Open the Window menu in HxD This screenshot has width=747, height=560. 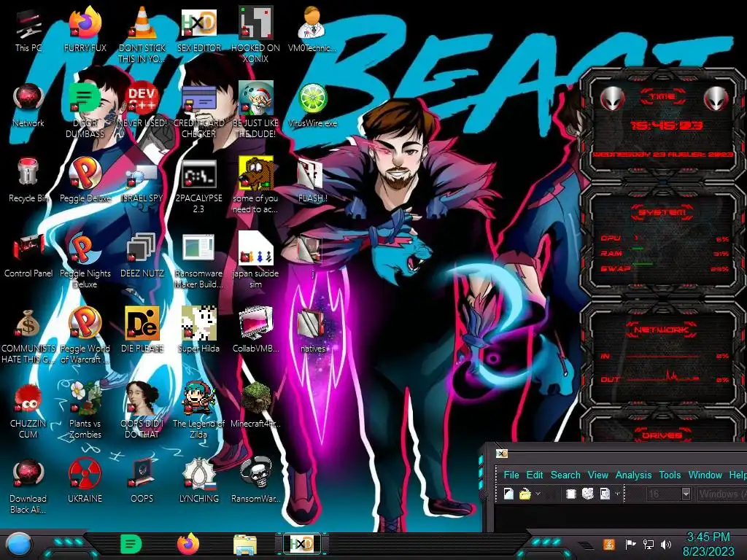click(x=705, y=475)
